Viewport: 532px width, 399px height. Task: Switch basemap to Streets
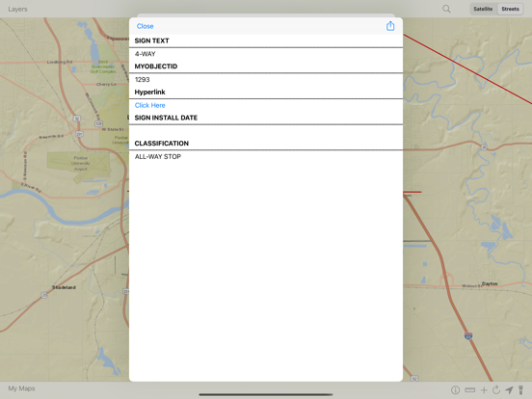point(510,9)
